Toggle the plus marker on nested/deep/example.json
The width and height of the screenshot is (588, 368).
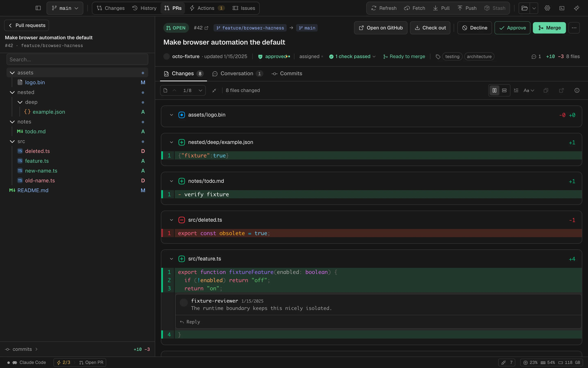pos(182,142)
